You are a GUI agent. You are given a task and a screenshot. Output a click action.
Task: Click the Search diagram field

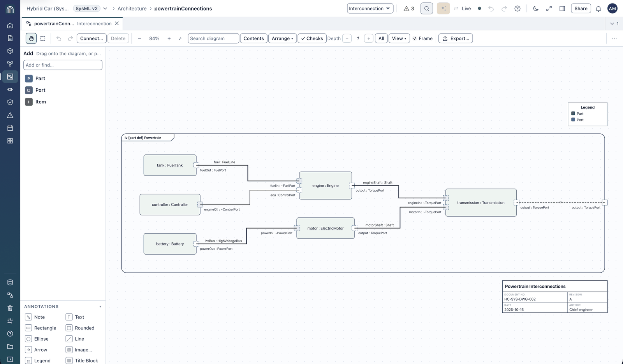pyautogui.click(x=213, y=38)
